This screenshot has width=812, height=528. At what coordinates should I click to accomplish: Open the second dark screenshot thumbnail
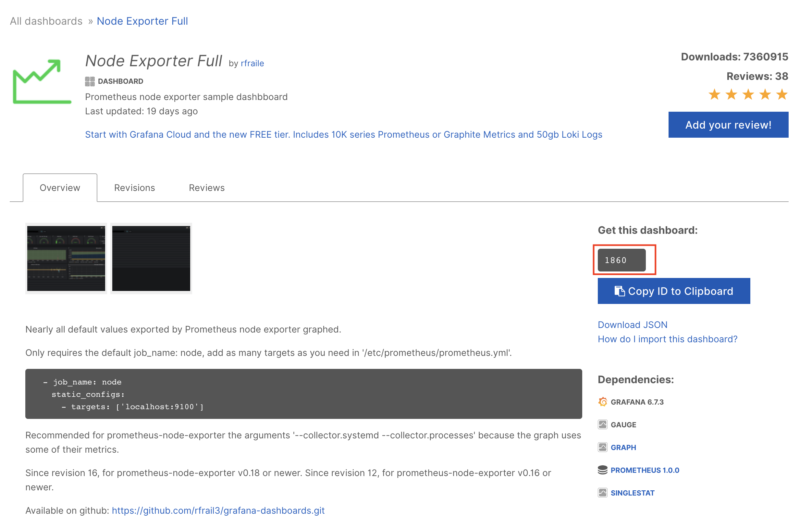tap(151, 258)
